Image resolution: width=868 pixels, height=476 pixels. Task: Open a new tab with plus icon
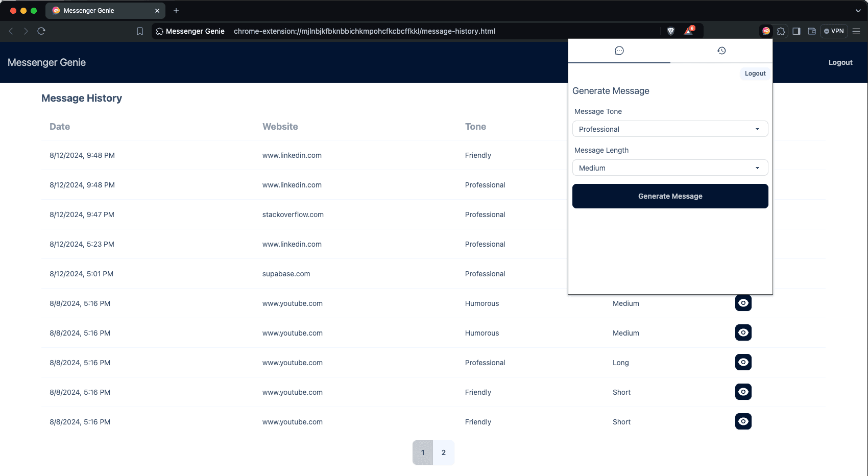click(176, 11)
